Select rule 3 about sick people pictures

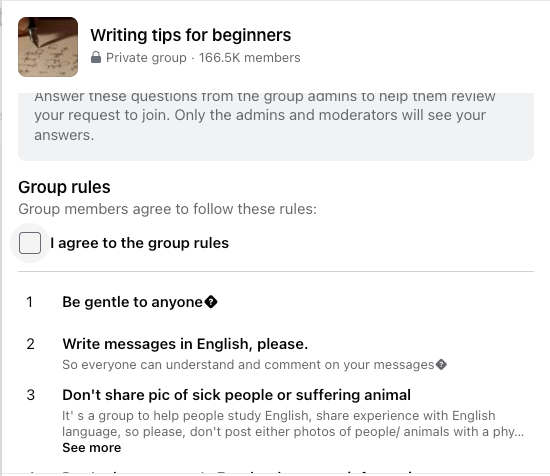tap(236, 395)
